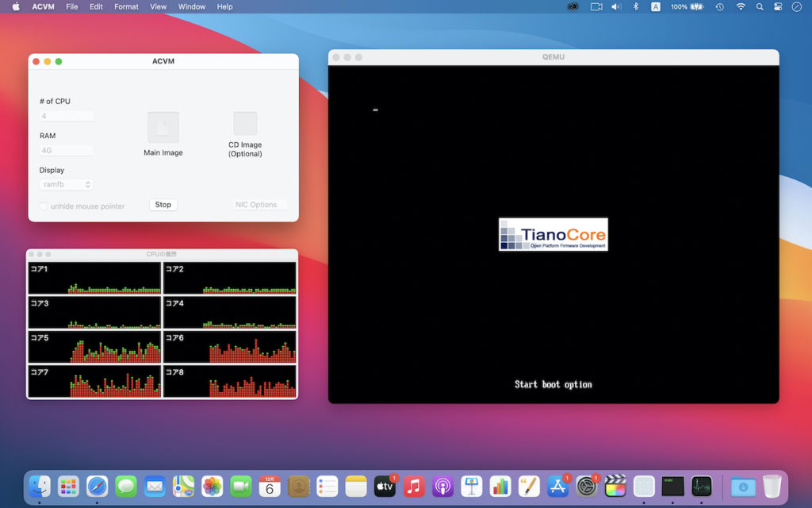Toggle the unhide mouse pointer checkbox
The width and height of the screenshot is (812, 508).
[x=44, y=206]
